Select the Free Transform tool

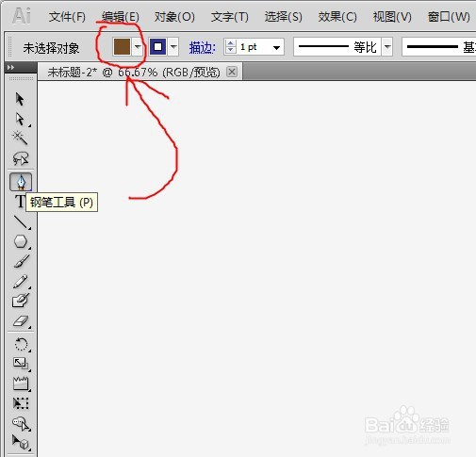pos(21,403)
